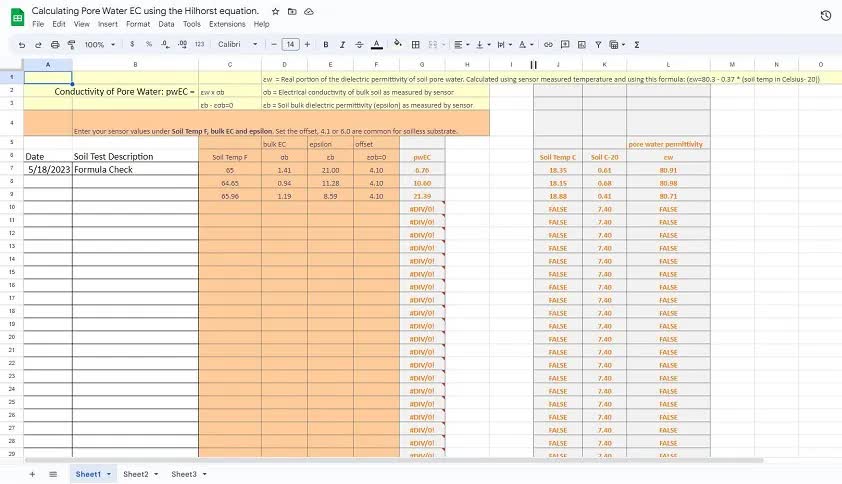Viewport: 842px width, 484px height.
Task: Open the Tools menu
Action: click(192, 24)
